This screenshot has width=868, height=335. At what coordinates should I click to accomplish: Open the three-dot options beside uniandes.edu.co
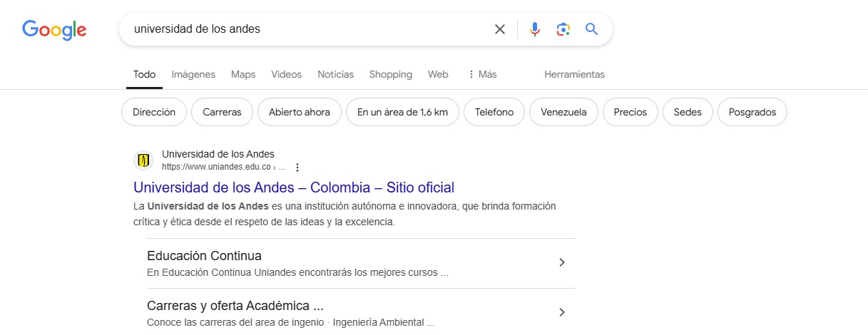point(297,167)
